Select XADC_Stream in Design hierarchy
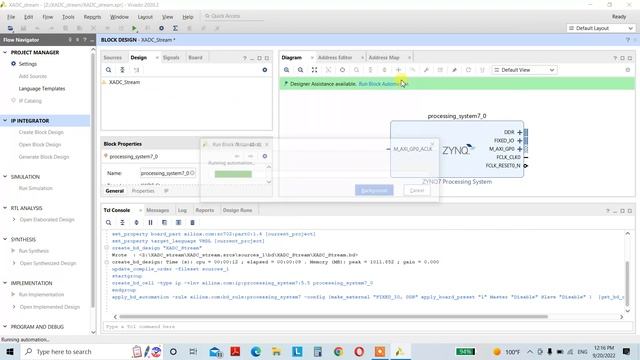 124,82
